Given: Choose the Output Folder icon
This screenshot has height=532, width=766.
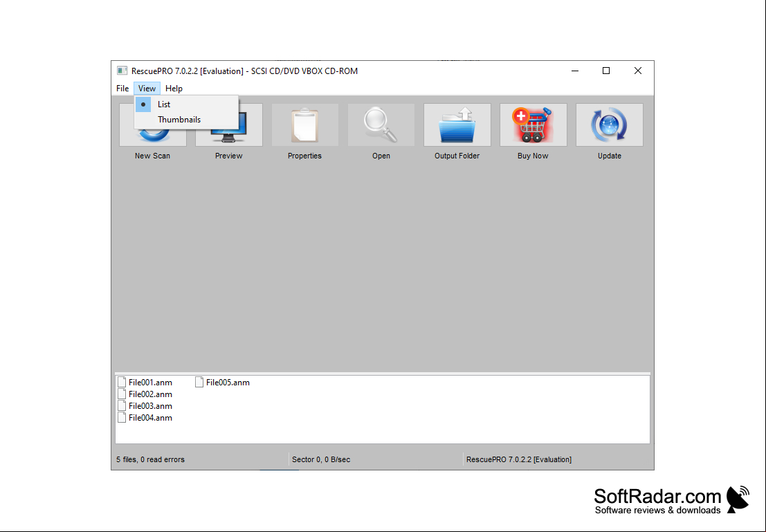Looking at the screenshot, I should pos(457,125).
